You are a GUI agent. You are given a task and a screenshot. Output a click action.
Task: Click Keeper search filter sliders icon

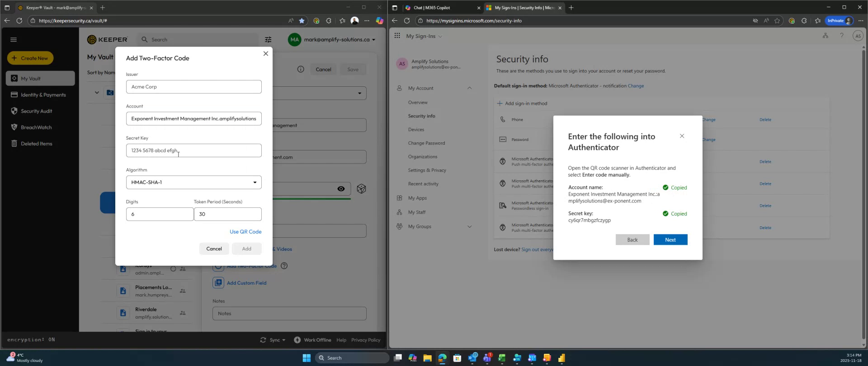[268, 40]
